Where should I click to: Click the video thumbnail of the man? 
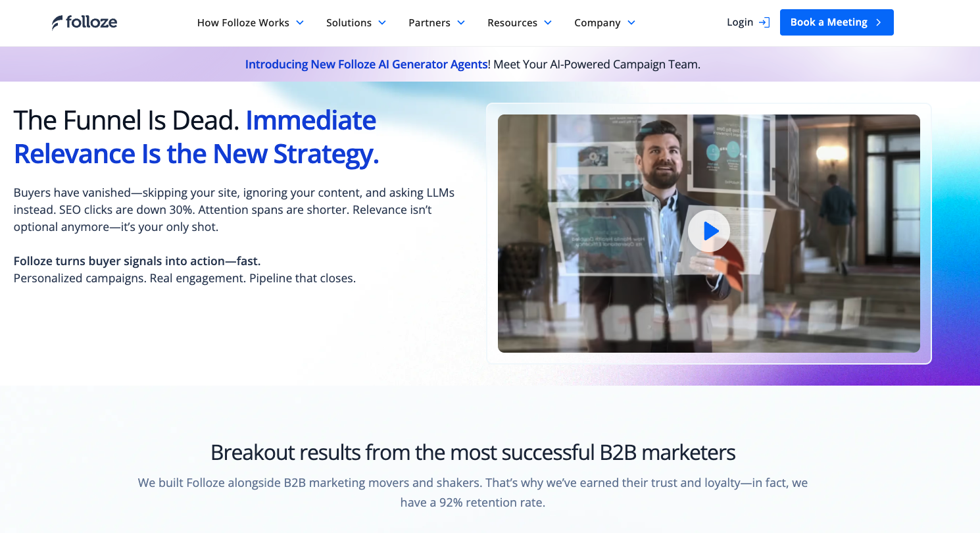709,234
